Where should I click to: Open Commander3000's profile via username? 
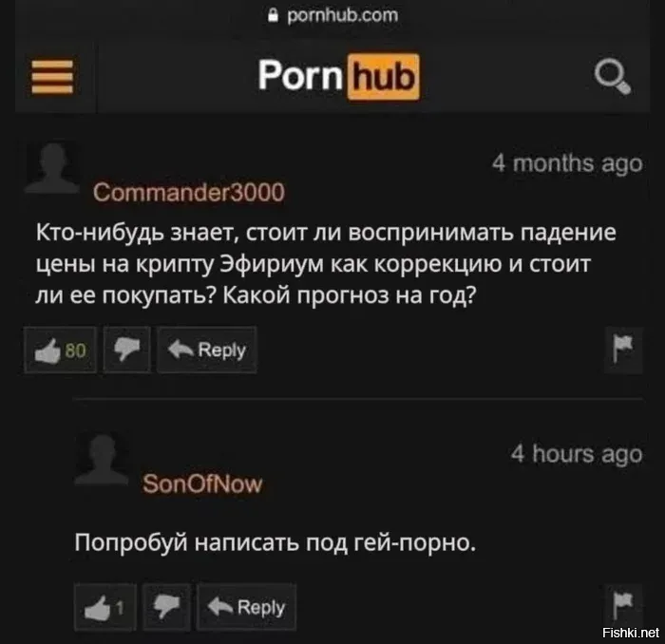(189, 193)
